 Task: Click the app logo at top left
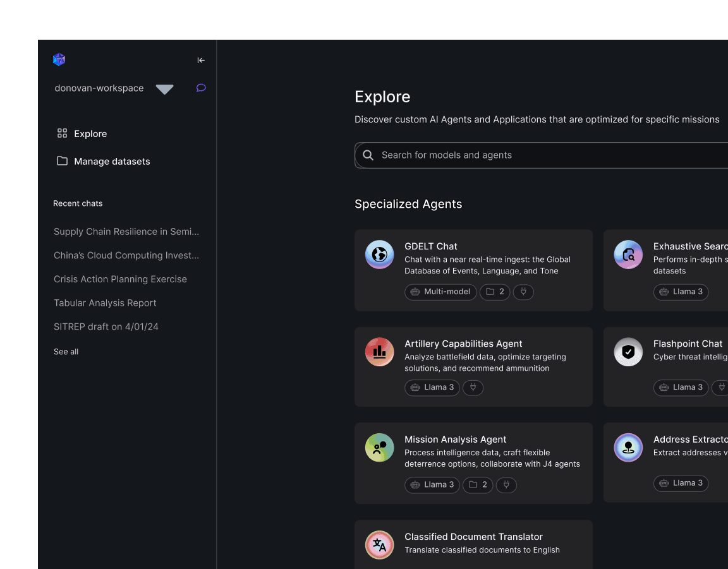pos(59,60)
